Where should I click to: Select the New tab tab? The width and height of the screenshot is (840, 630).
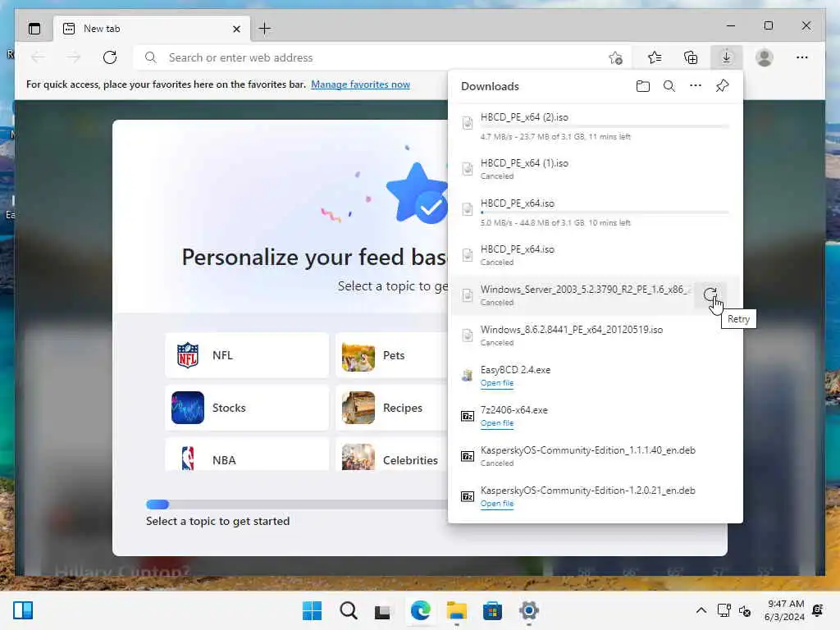tap(152, 29)
